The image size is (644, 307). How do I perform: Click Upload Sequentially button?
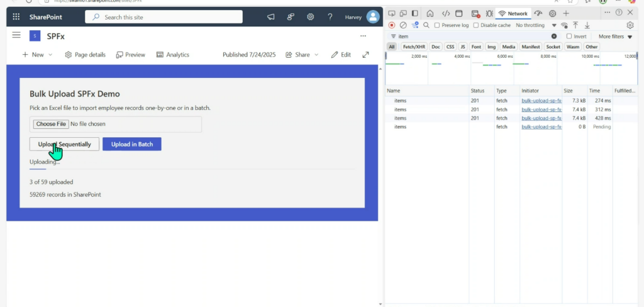(x=65, y=144)
